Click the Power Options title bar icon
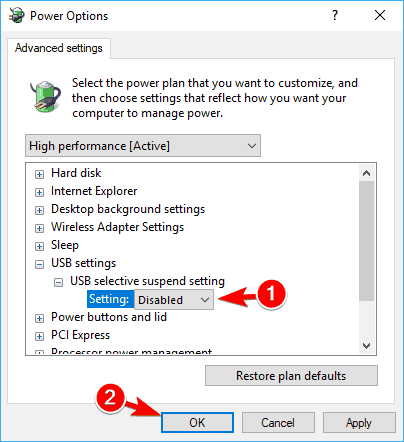 coord(17,15)
